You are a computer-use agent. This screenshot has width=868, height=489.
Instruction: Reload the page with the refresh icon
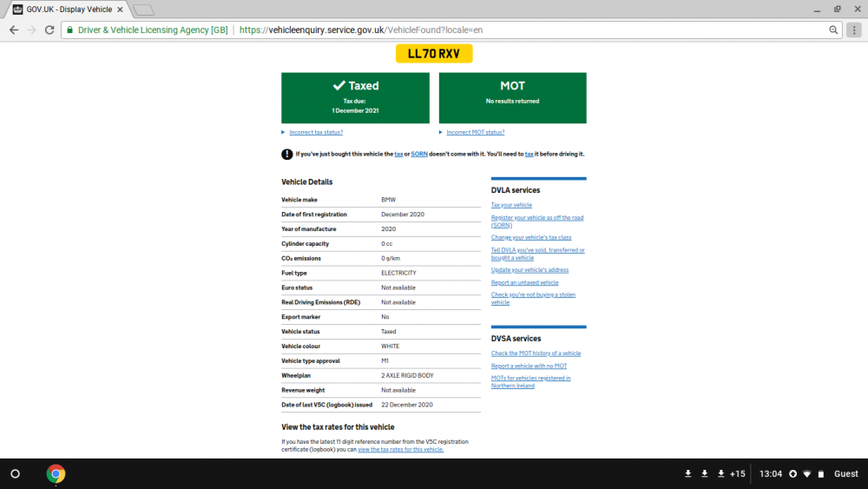[49, 30]
